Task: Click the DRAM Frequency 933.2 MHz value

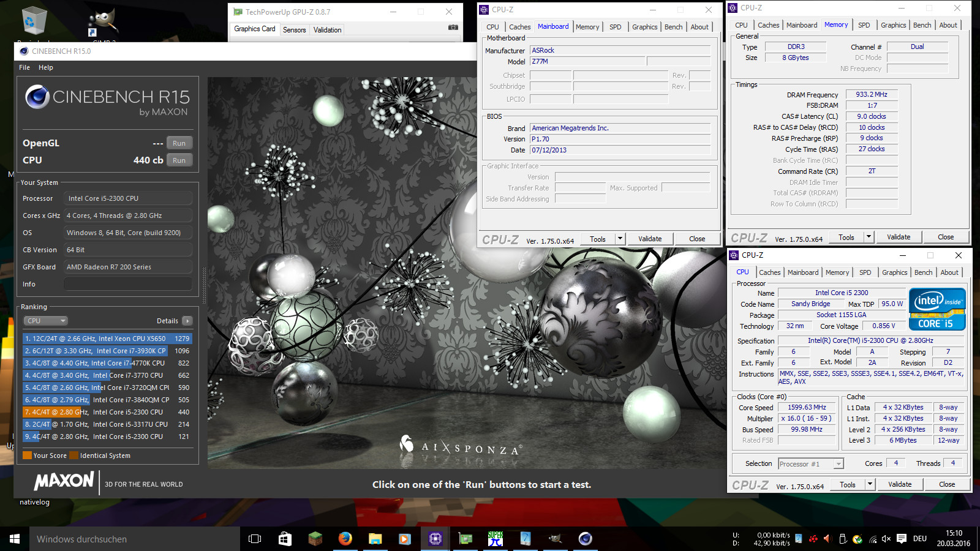Action: (x=872, y=94)
